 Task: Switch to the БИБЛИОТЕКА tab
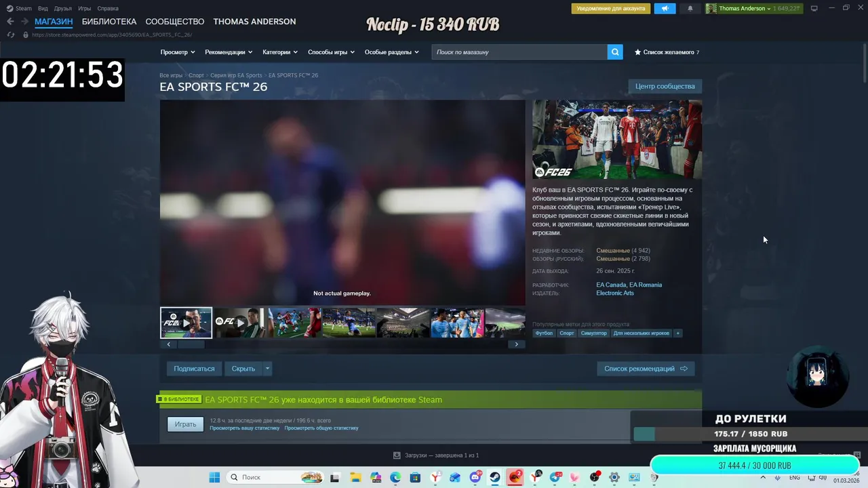pyautogui.click(x=109, y=22)
